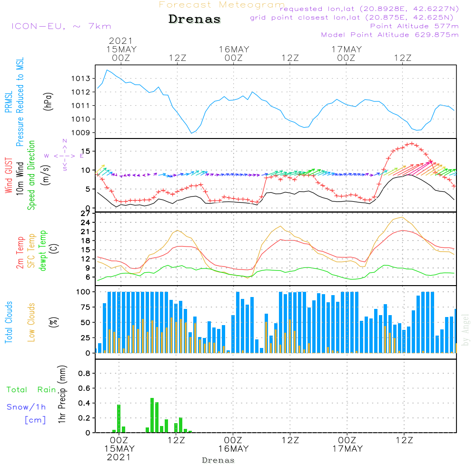Click '15MAY' date label on top axis
Screen dimensions: 476x476
click(x=121, y=50)
